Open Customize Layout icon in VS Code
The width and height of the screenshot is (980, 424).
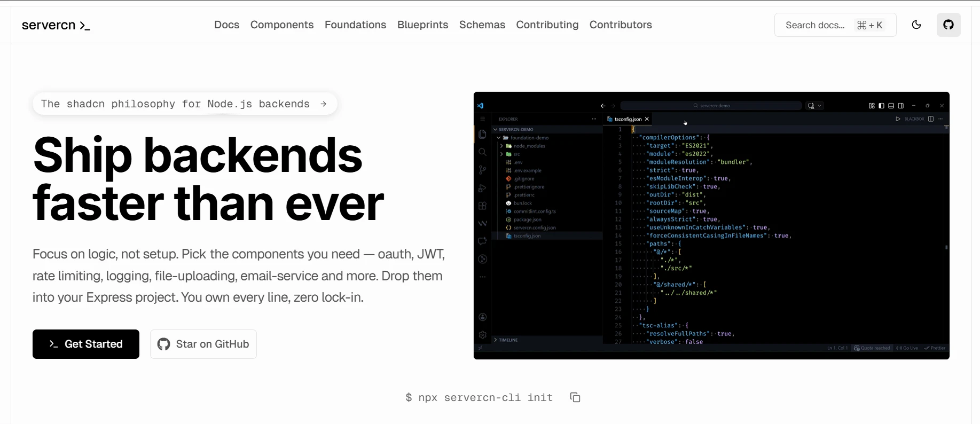[872, 106]
